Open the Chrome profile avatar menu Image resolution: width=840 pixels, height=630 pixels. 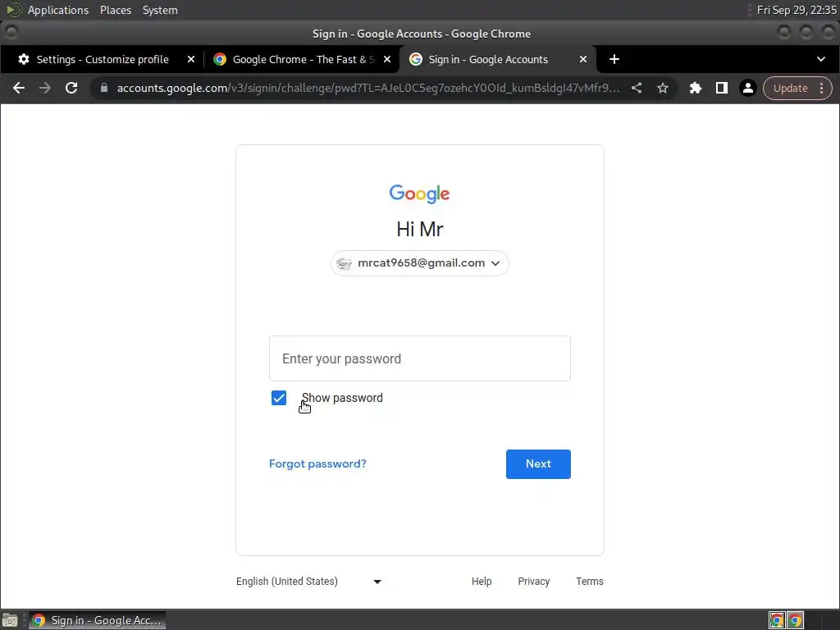tap(748, 88)
